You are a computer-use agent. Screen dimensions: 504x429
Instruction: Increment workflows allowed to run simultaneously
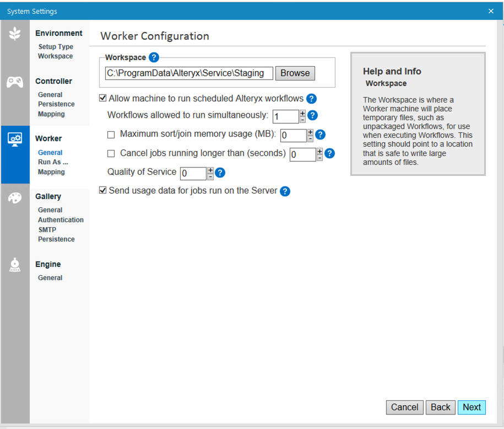pos(302,112)
